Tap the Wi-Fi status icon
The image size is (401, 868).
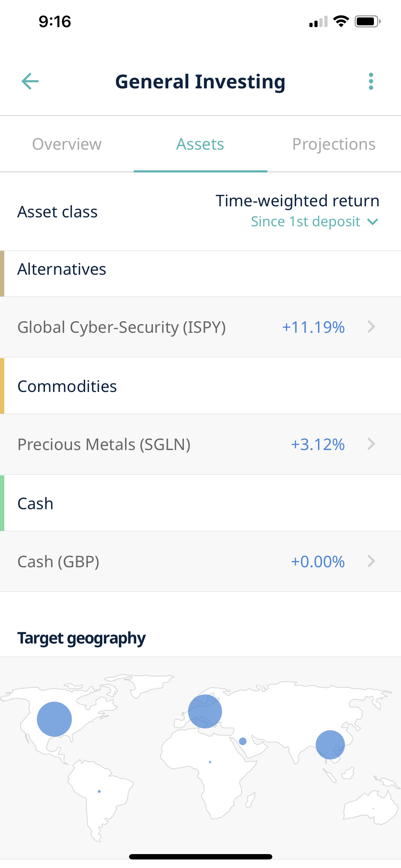(341, 21)
